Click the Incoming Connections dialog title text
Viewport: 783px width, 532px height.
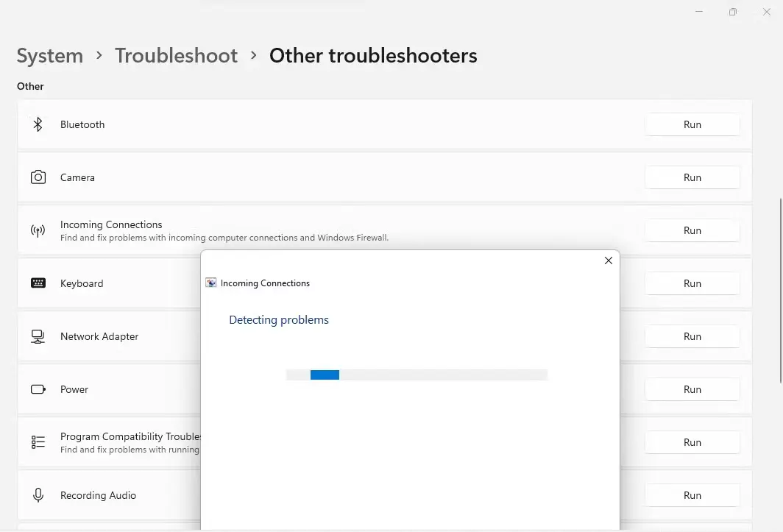point(265,283)
